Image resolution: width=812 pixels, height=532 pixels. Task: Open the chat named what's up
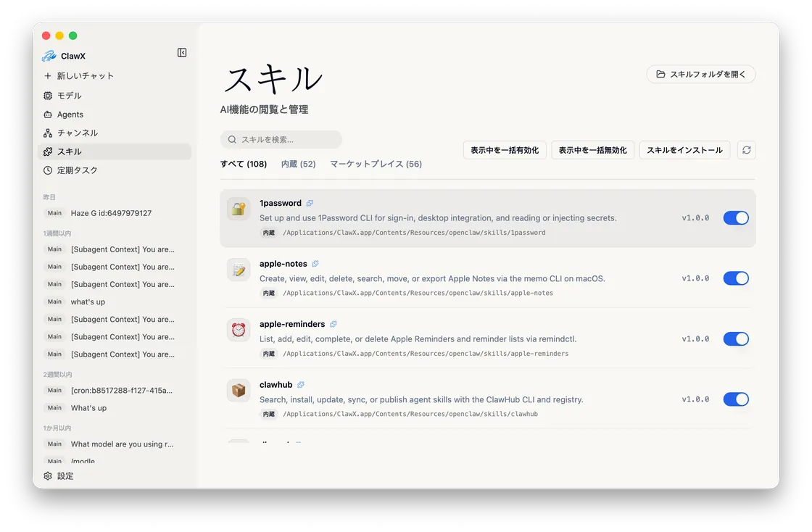[x=115, y=302]
